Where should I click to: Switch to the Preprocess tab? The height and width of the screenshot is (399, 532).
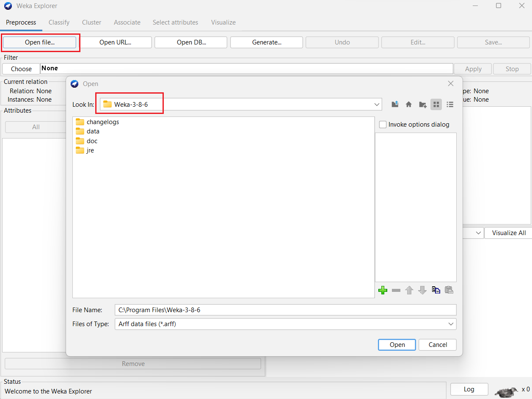21,22
